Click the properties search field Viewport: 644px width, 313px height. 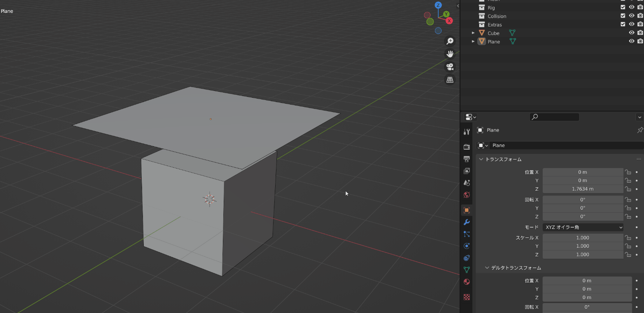pyautogui.click(x=554, y=117)
